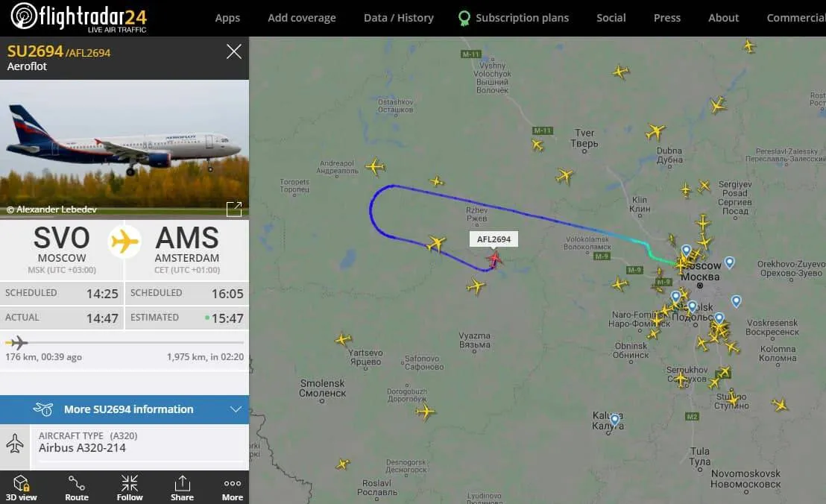Close the SU2694 flight panel

[x=234, y=51]
